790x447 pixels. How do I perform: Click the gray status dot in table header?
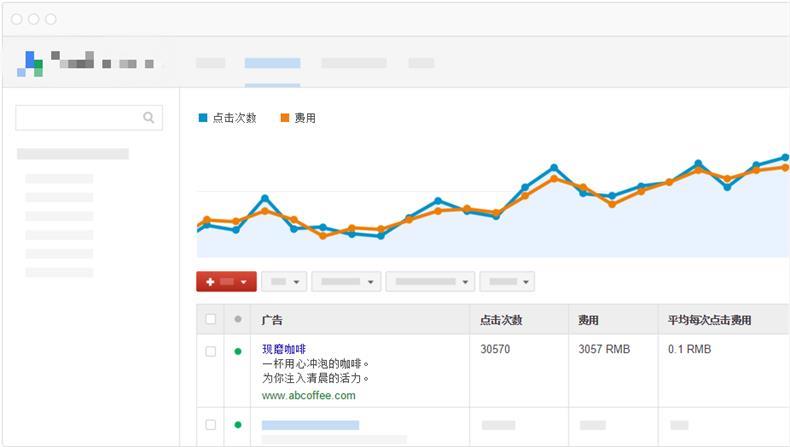point(238,319)
